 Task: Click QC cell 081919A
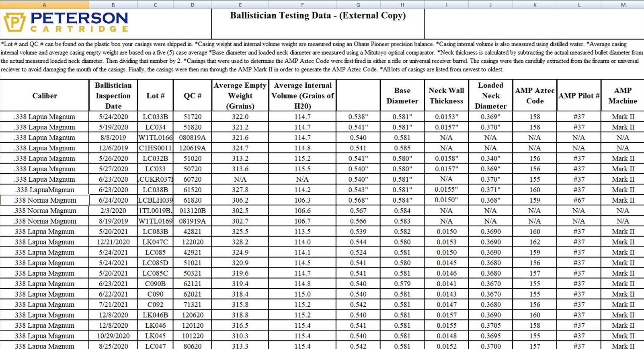(x=192, y=221)
